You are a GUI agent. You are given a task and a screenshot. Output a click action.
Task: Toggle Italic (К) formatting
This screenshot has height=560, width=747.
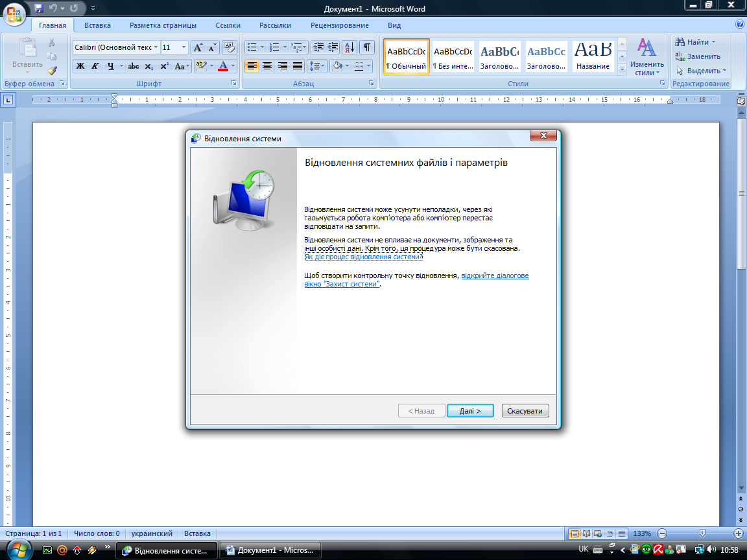click(95, 66)
